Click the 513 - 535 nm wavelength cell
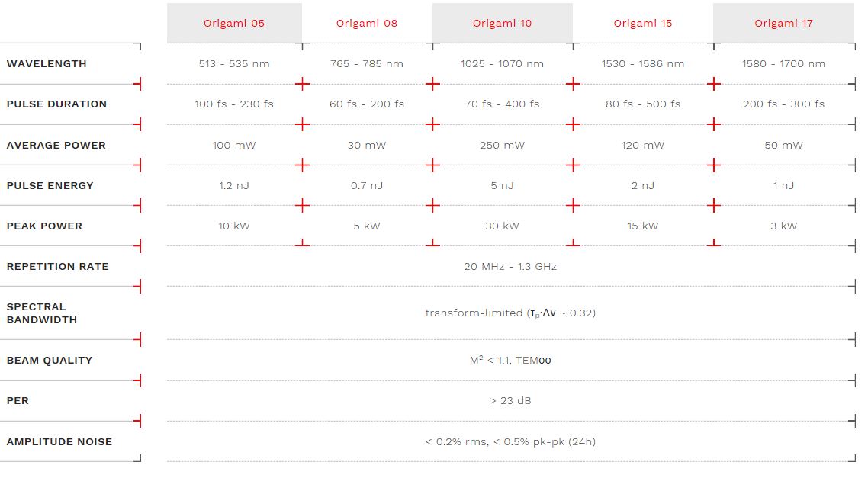This screenshot has height=478, width=868. click(234, 64)
